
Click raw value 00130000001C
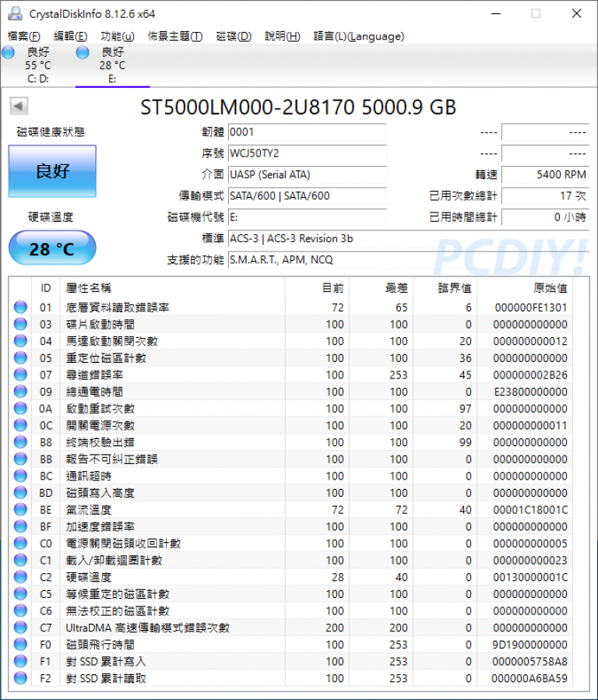click(x=530, y=577)
